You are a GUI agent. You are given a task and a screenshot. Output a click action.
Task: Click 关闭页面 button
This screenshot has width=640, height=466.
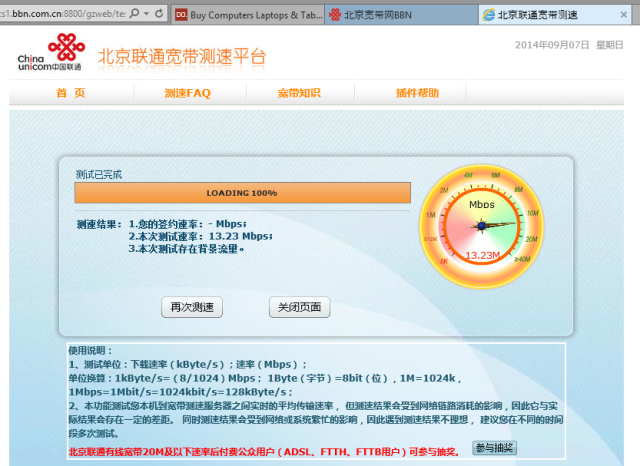point(300,307)
